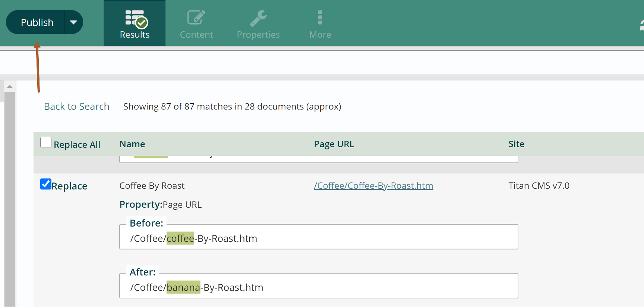Open the /Coffee/Coffee-By-Roast.htm link

coord(373,186)
